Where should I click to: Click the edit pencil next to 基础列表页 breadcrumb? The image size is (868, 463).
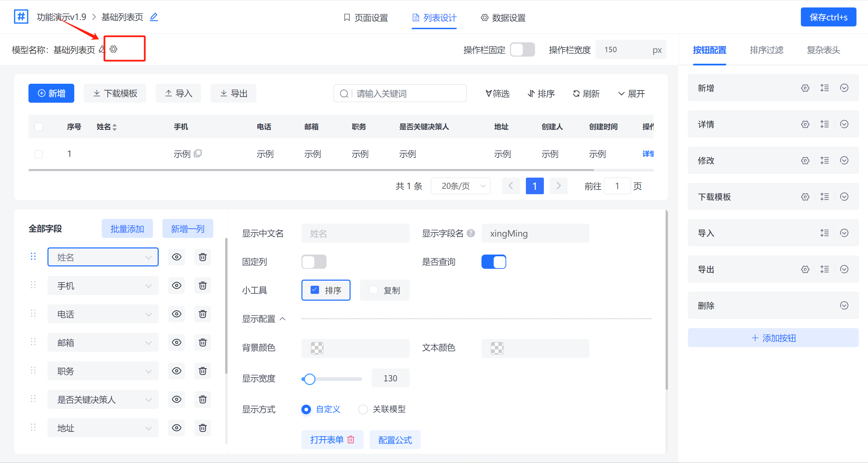[154, 17]
